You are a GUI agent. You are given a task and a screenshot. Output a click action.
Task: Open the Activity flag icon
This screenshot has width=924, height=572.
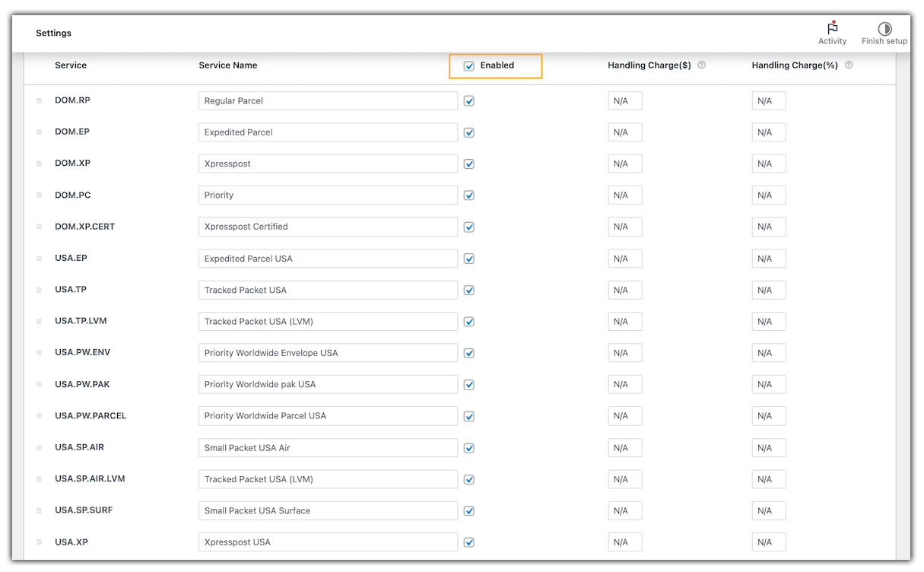pyautogui.click(x=832, y=29)
